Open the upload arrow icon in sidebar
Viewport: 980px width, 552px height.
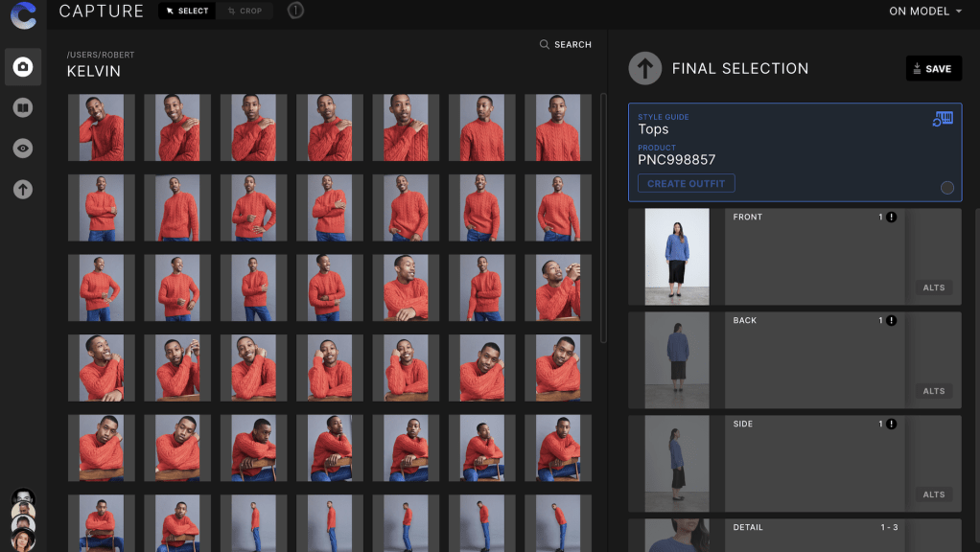point(23,189)
